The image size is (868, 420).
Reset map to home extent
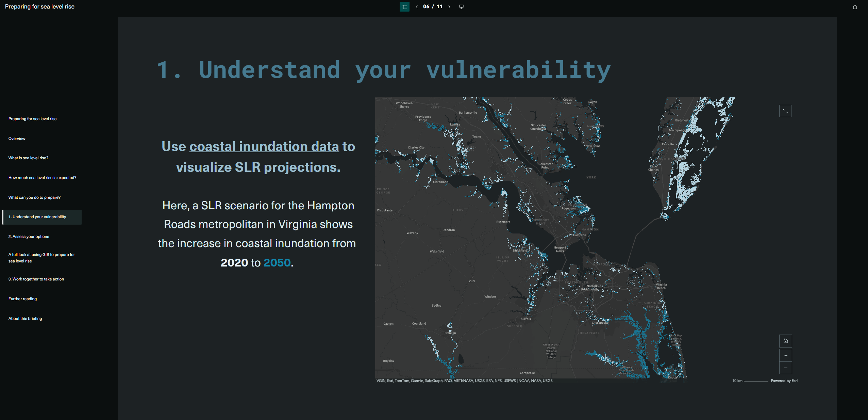785,341
